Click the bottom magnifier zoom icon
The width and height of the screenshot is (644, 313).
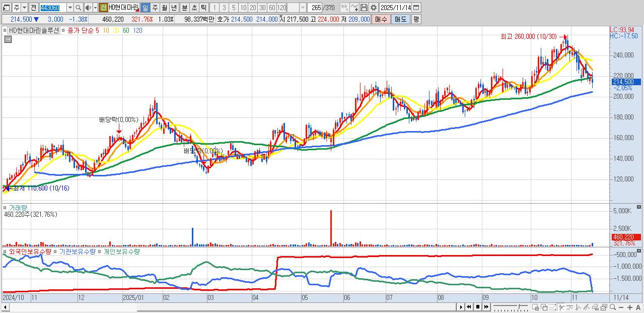[613, 307]
